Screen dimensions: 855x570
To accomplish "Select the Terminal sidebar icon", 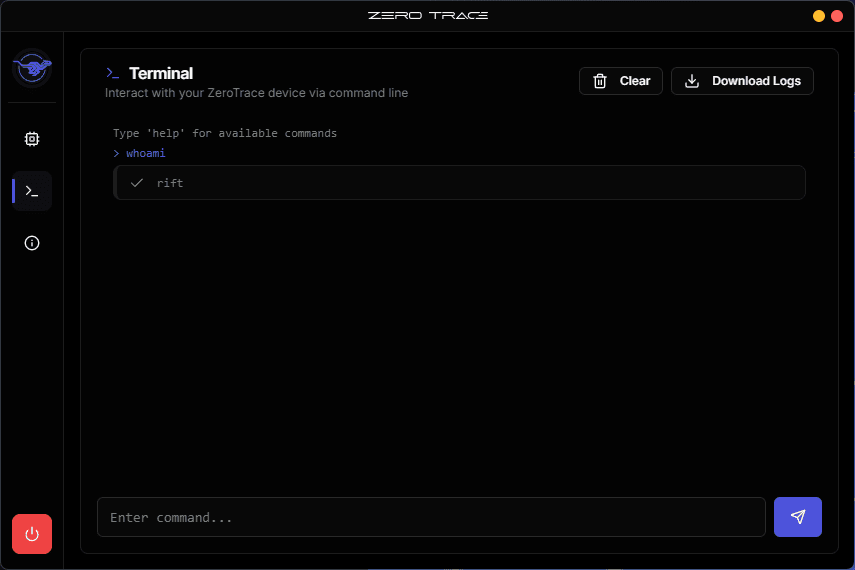I will point(32,191).
